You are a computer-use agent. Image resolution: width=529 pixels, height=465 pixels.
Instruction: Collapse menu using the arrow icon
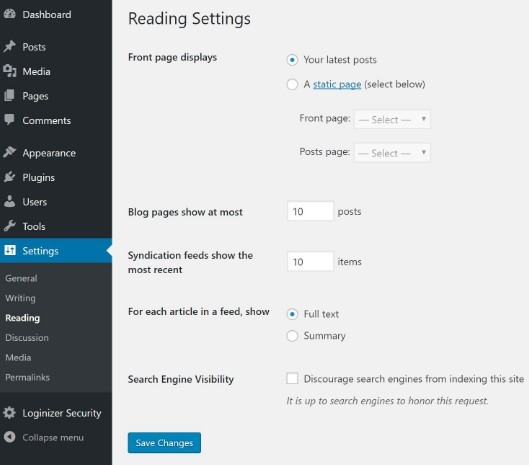9,437
